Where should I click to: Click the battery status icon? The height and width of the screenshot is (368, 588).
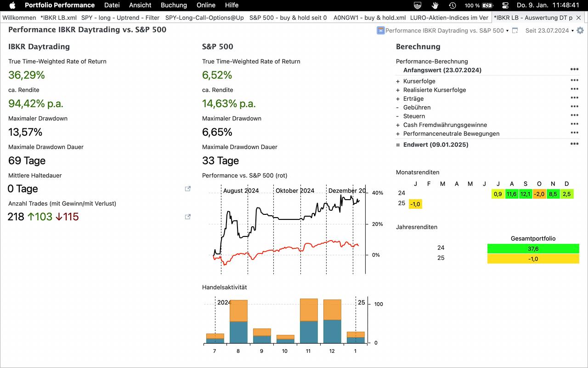click(487, 5)
